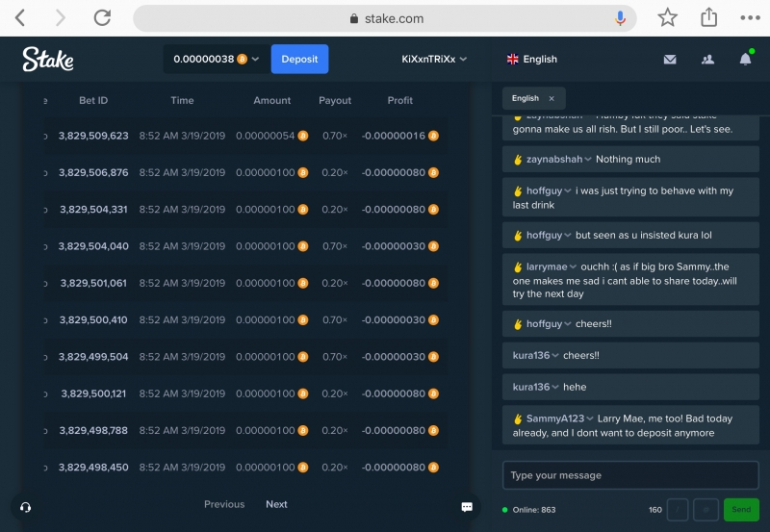Click the Bet ID column header
The image size is (770, 532).
tap(93, 100)
